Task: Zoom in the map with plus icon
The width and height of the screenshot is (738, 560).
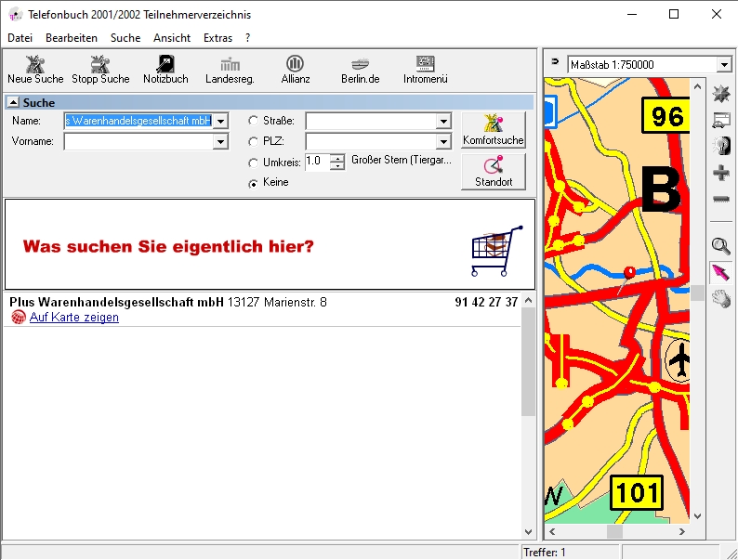Action: point(720,174)
